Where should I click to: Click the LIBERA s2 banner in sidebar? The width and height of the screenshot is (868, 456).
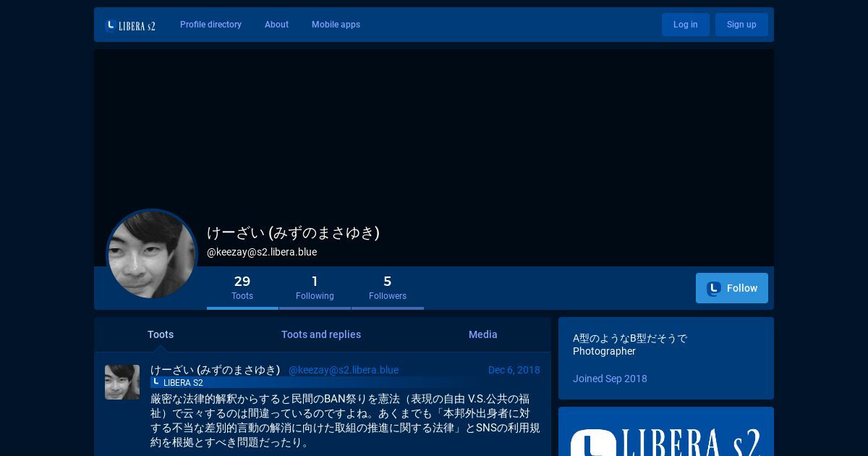click(x=666, y=431)
